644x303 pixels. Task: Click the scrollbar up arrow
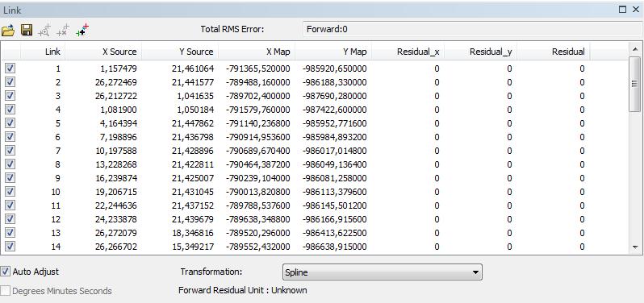[635, 48]
